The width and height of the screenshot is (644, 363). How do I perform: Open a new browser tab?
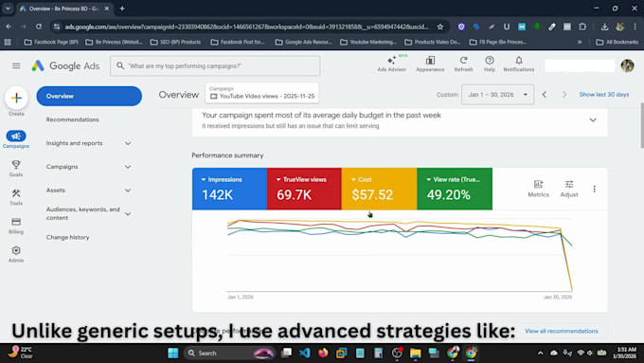[x=122, y=9]
